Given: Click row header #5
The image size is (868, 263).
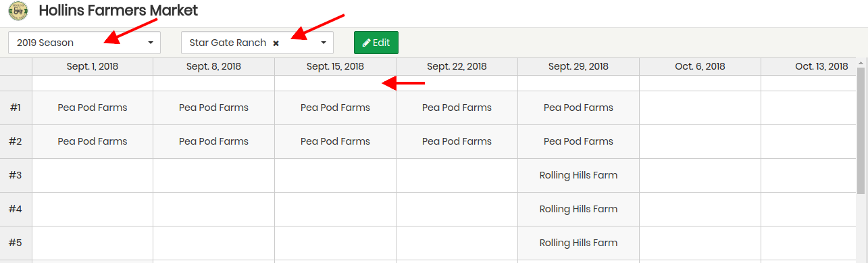Looking at the screenshot, I should point(16,243).
